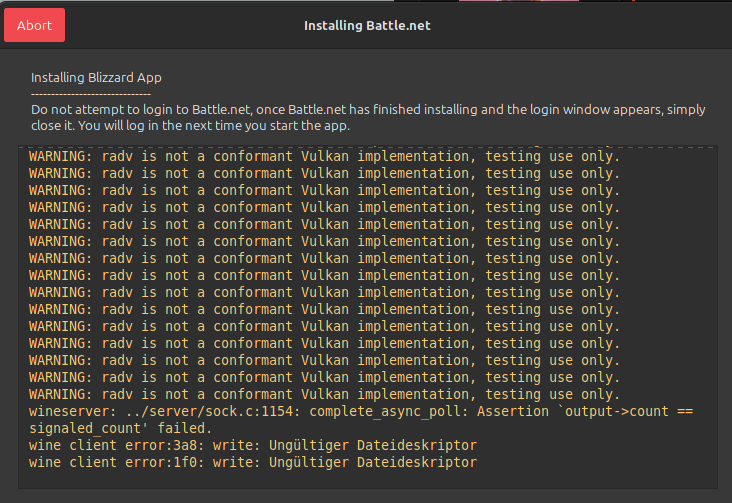The image size is (732, 503).
Task: Click the empty header bar right of the title
Action: 580,26
